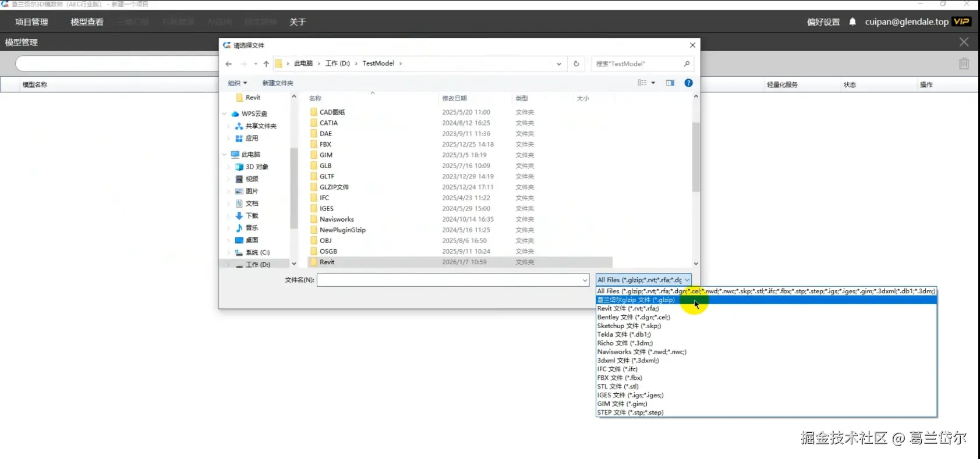980x459 pixels.
Task: Open the GIM folder
Action: tap(326, 155)
